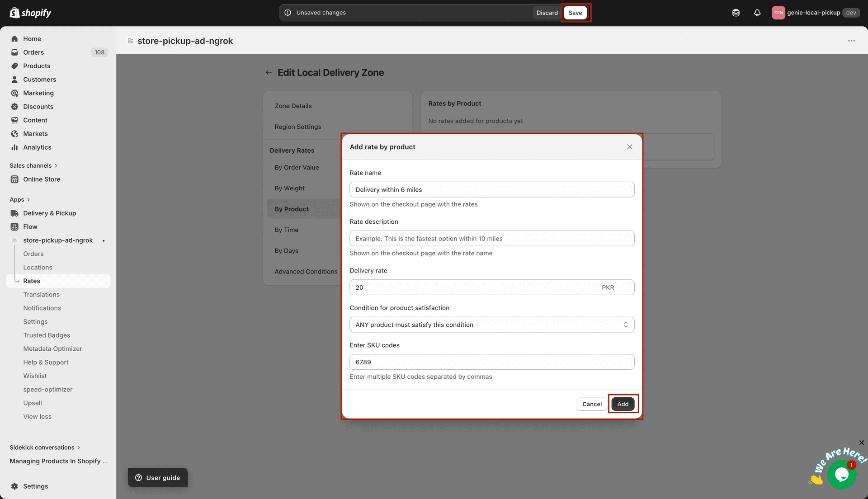Collapse app menu with View less
868x499 pixels.
click(x=37, y=417)
